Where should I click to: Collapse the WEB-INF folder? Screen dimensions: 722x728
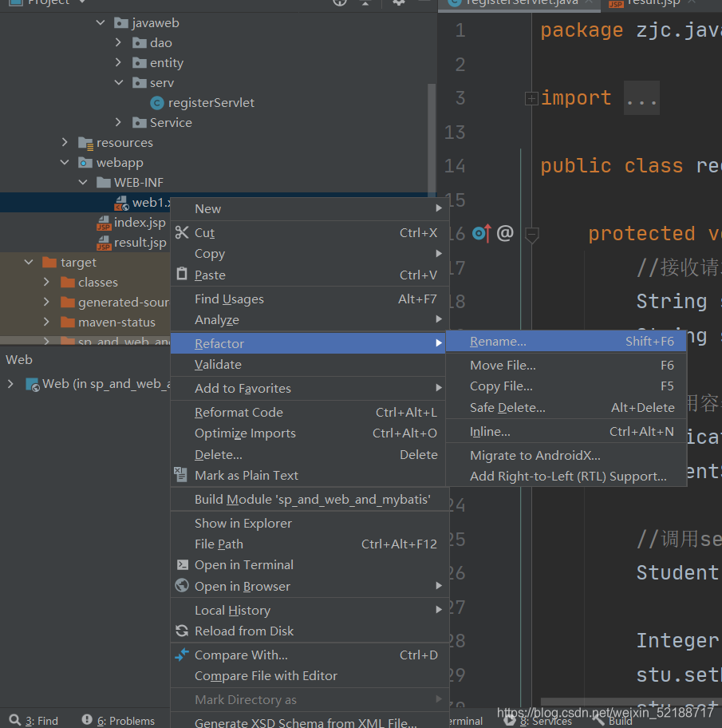point(83,182)
